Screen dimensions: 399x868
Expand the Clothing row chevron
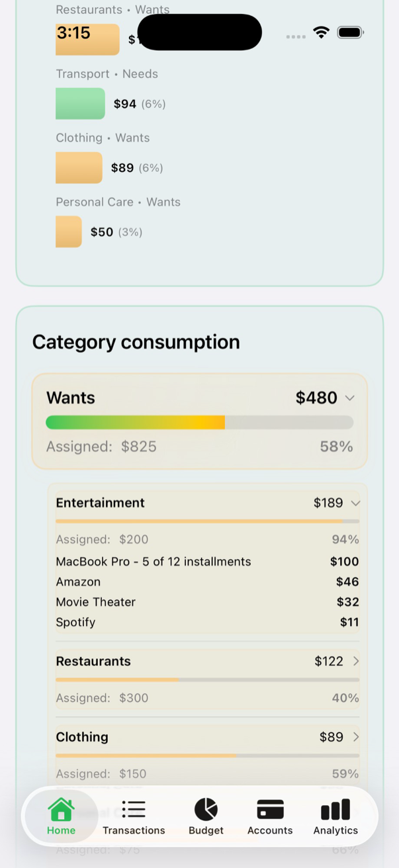(x=356, y=737)
